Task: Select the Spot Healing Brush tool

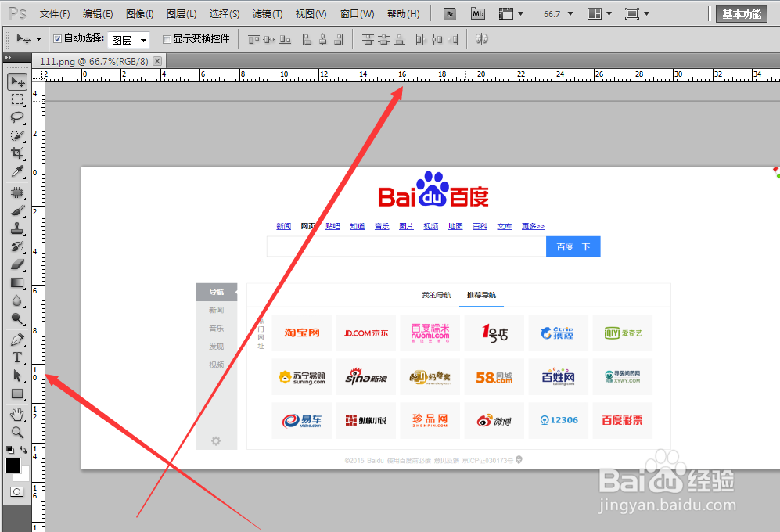Action: pyautogui.click(x=17, y=192)
